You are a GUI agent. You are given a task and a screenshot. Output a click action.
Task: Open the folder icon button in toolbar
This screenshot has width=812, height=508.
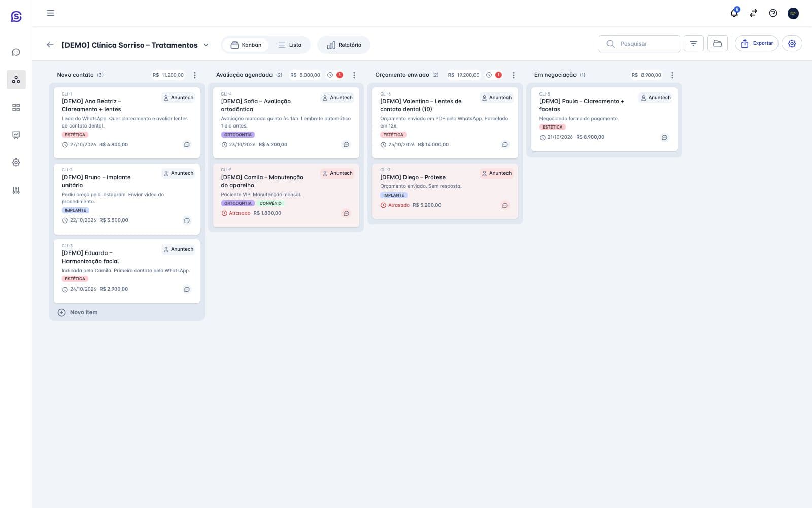pos(717,44)
